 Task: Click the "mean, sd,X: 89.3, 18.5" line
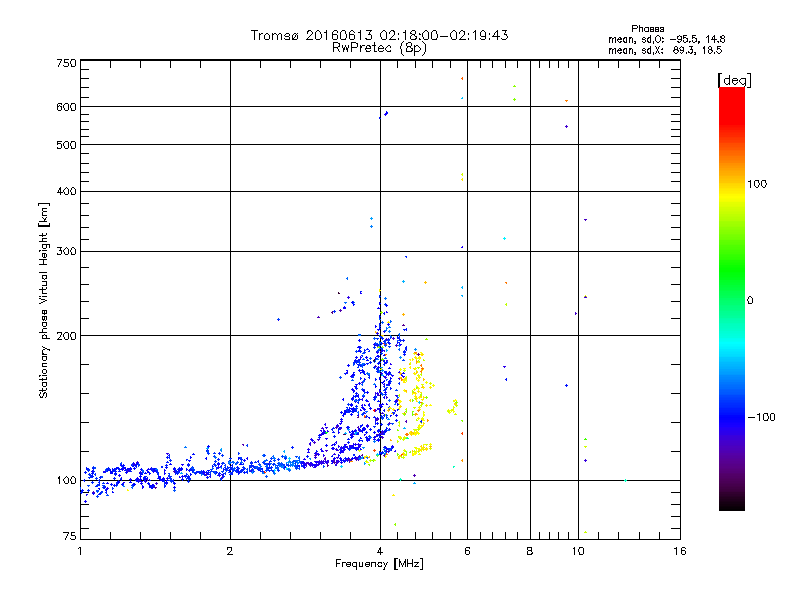point(665,51)
